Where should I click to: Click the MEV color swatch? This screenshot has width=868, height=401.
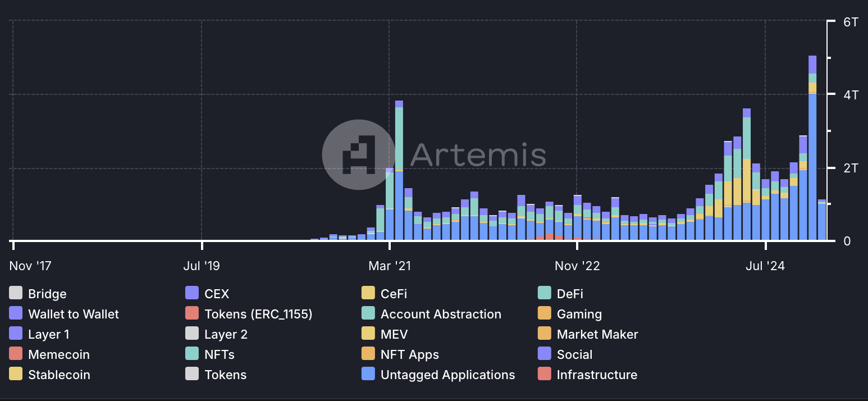click(x=368, y=334)
